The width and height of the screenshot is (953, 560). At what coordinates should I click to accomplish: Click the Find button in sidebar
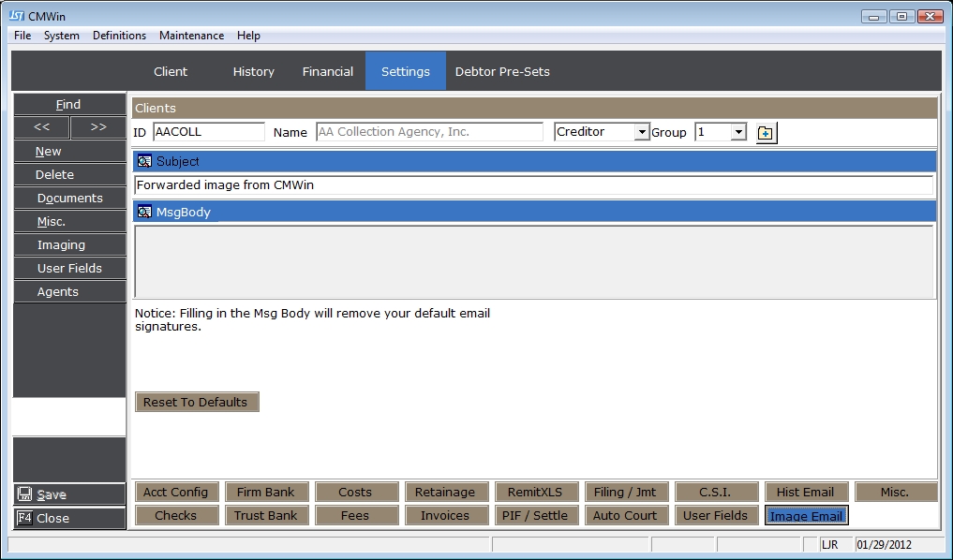69,104
